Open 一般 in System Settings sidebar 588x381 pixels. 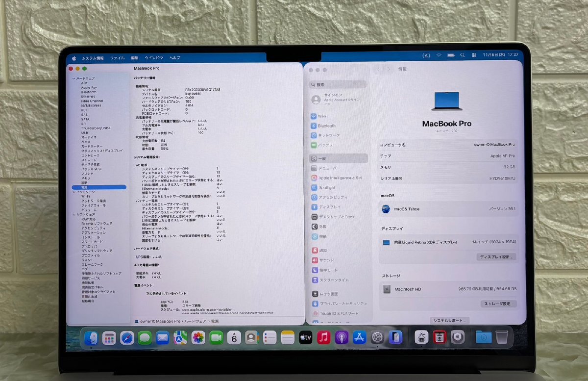tap(338, 158)
